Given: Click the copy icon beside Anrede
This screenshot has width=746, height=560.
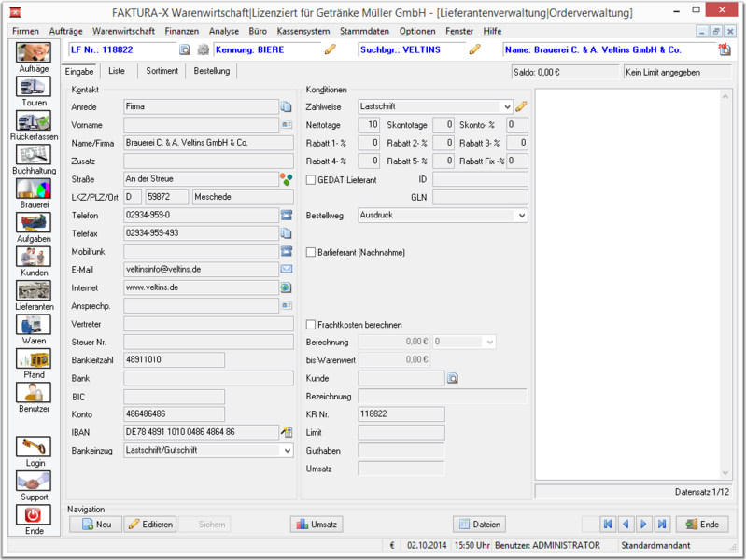Looking at the screenshot, I should (x=286, y=106).
